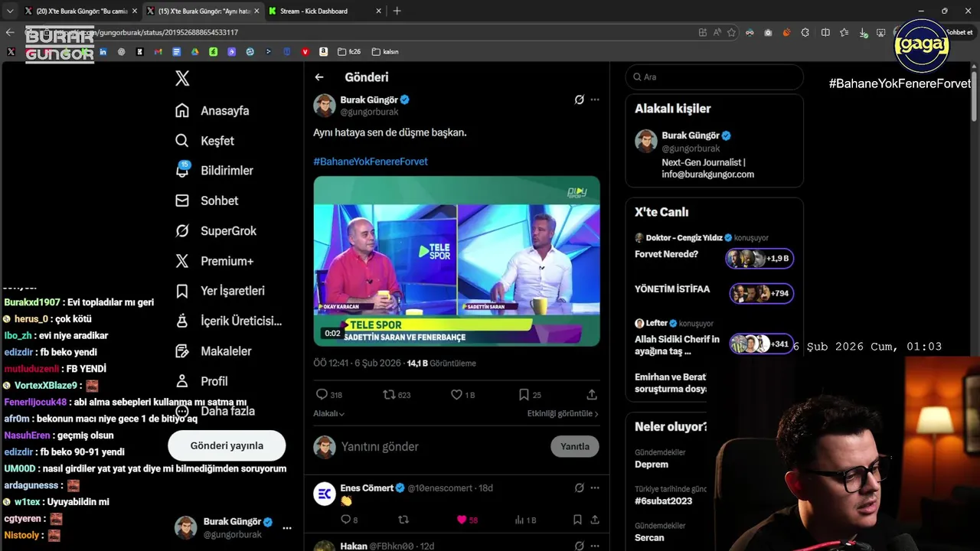Open browser favorites list icon

coord(844,32)
